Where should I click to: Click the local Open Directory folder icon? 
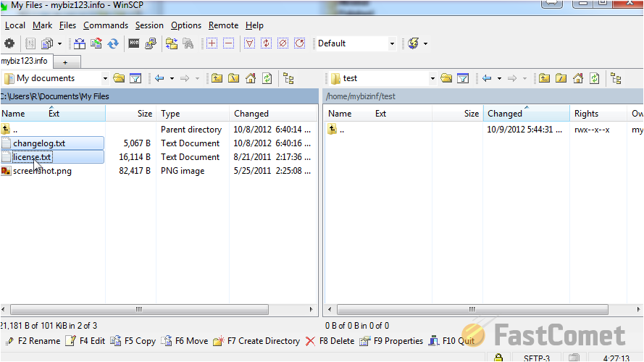(x=119, y=78)
